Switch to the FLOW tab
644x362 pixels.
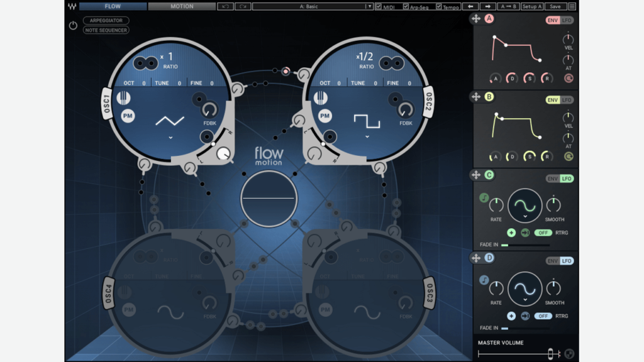tap(113, 6)
